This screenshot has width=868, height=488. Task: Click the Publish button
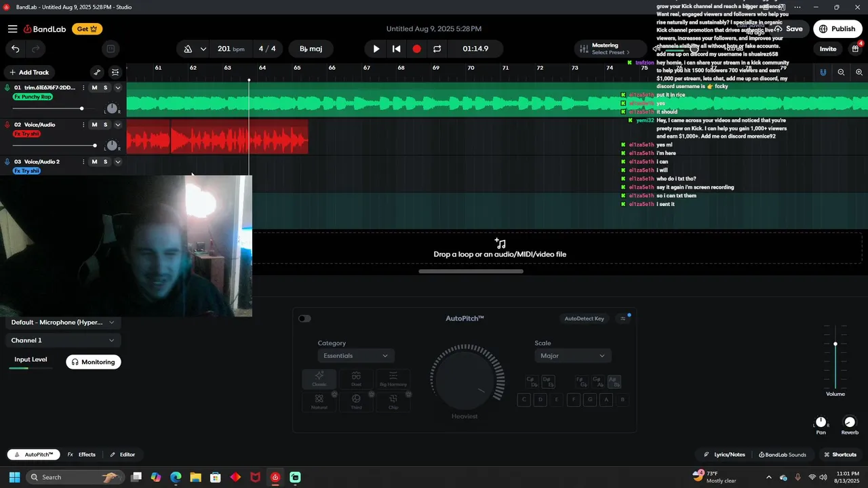[x=837, y=29]
